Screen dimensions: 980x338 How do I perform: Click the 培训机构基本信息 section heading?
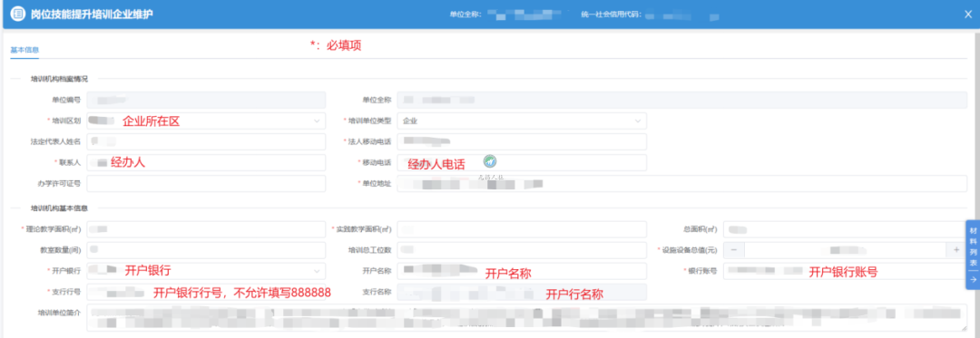point(59,208)
